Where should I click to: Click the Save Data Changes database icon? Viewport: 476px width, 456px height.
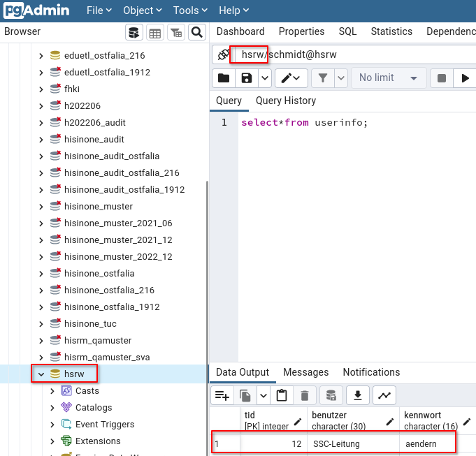click(331, 396)
